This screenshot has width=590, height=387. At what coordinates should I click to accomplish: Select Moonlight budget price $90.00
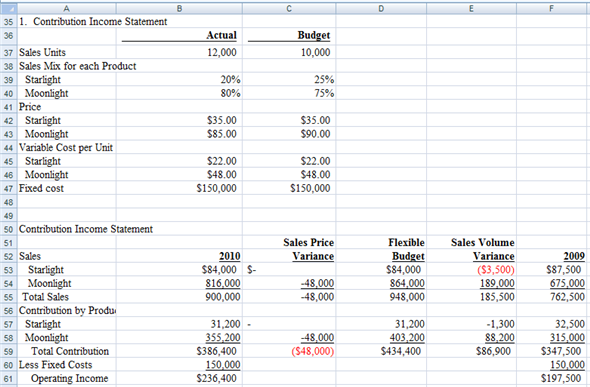pos(315,134)
